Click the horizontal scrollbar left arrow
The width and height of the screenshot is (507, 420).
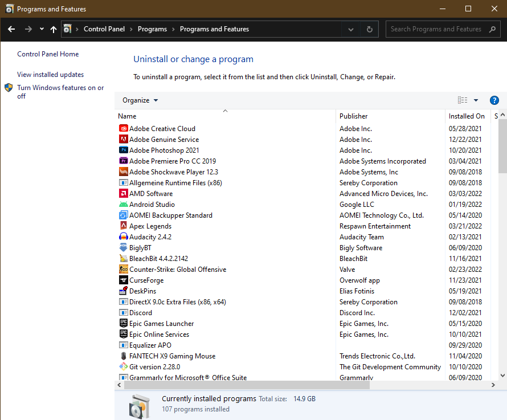click(119, 385)
